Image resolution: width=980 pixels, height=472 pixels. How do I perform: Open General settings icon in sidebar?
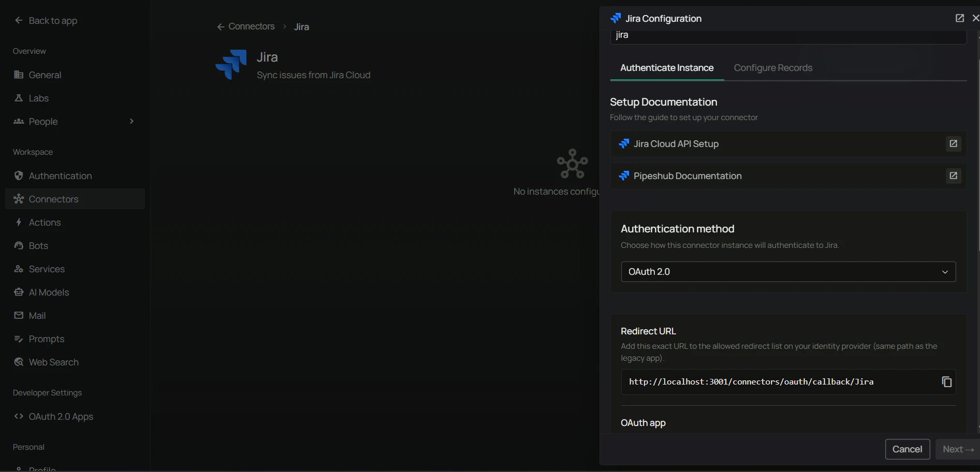pos(19,75)
